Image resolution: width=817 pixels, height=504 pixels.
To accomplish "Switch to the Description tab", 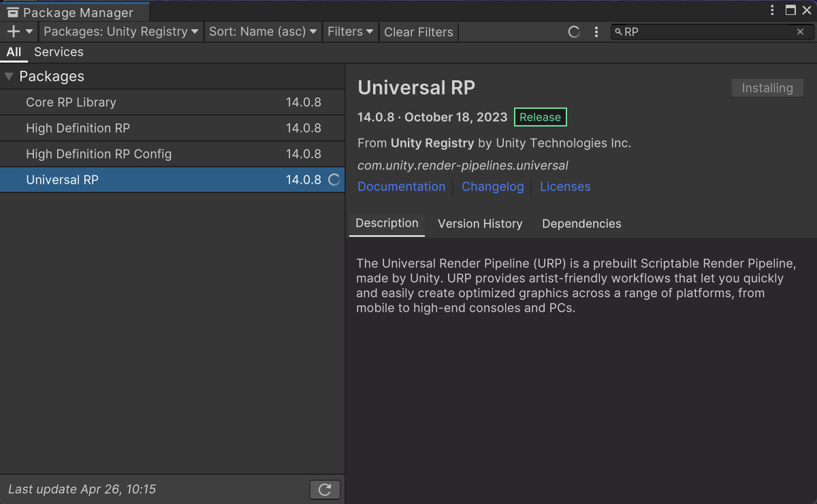I will point(387,224).
